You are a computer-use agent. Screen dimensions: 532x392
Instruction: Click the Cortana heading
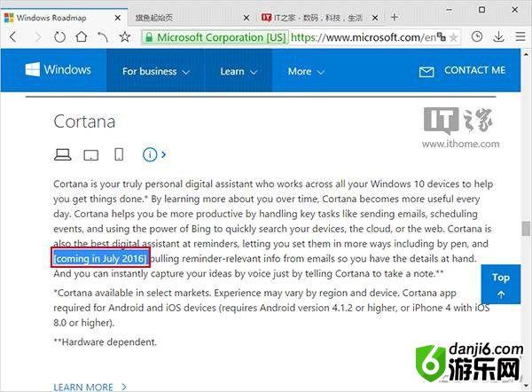point(84,122)
